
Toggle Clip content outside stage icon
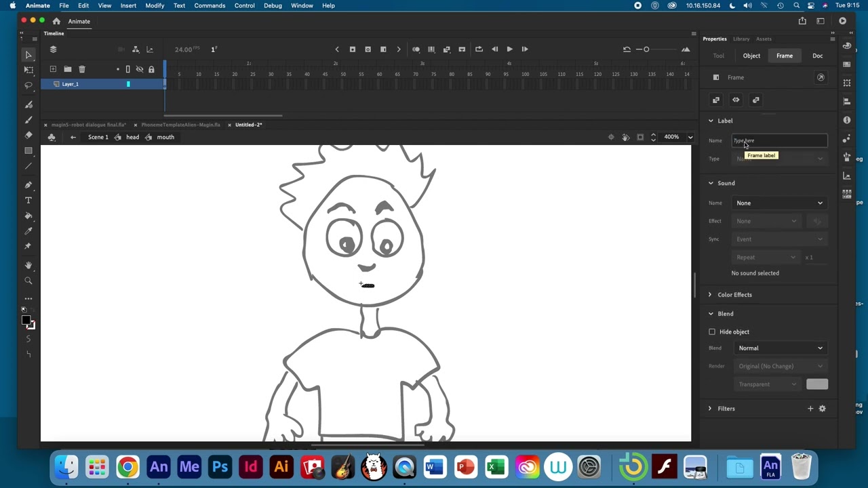click(x=640, y=137)
